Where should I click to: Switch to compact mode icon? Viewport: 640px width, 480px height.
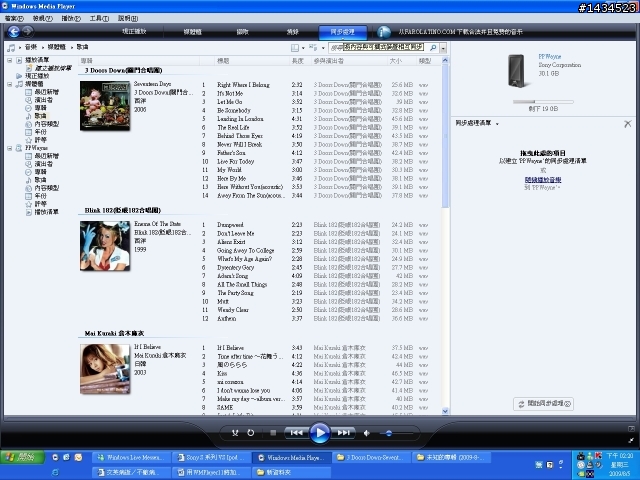click(x=631, y=440)
